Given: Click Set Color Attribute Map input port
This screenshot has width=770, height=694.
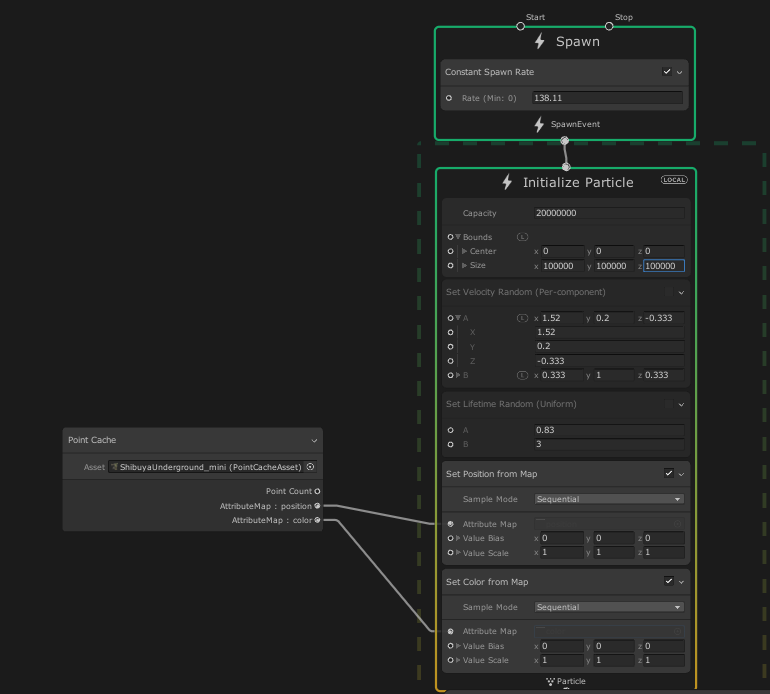Looking at the screenshot, I should click(x=450, y=632).
